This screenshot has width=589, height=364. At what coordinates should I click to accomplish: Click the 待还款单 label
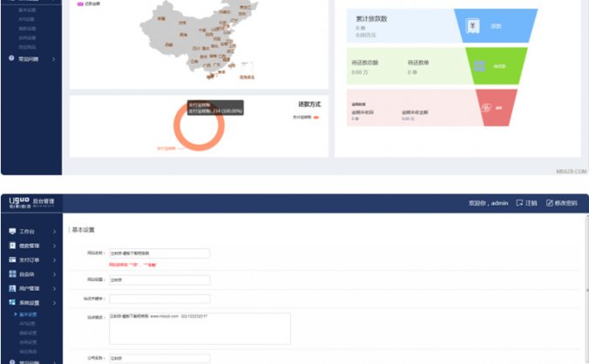[x=418, y=63]
